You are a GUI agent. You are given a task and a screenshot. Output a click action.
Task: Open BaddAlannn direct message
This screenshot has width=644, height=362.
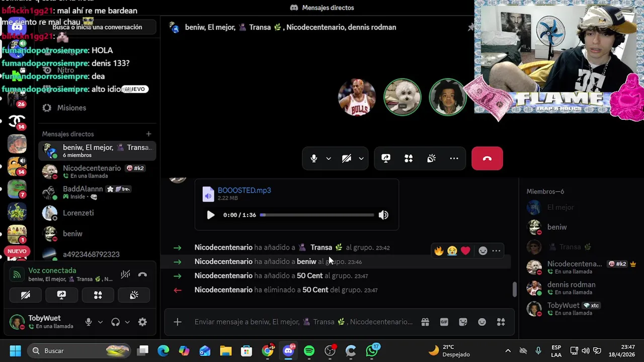(x=97, y=192)
